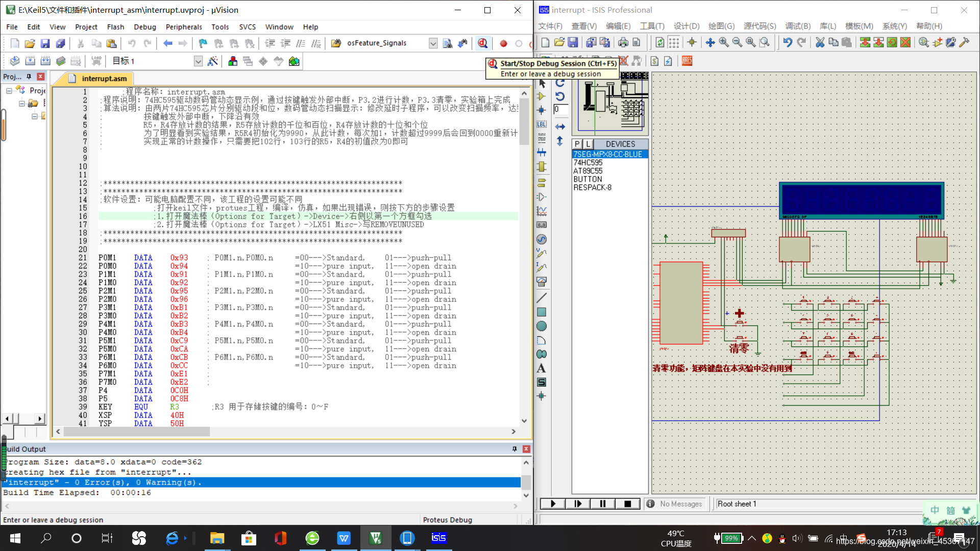Select 74HC595 in DEVICES list
Screen dimensions: 980x551
pyautogui.click(x=587, y=163)
